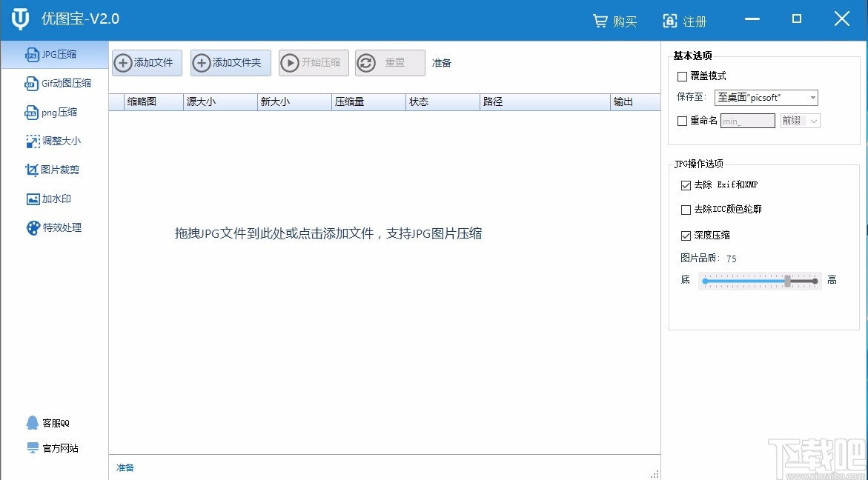Screen dimensions: 868x480
Task: Uncheck 去除Exif和XMP option
Action: tap(686, 185)
